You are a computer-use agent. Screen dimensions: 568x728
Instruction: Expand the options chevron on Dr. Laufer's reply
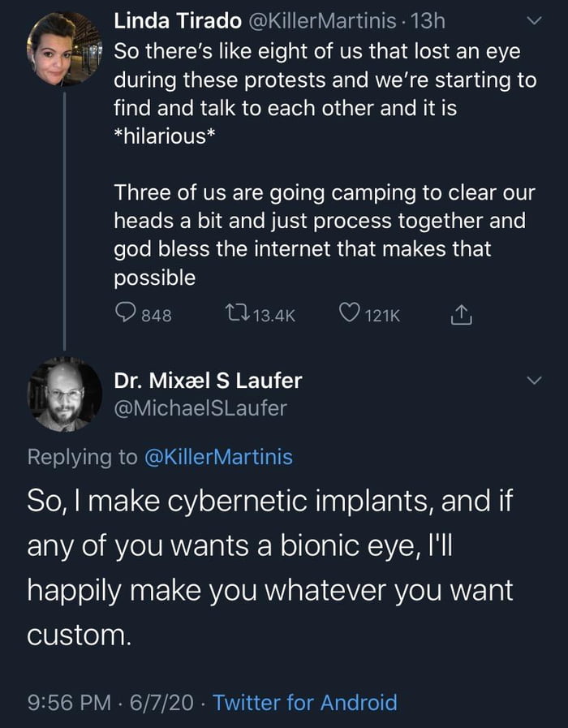point(534,380)
